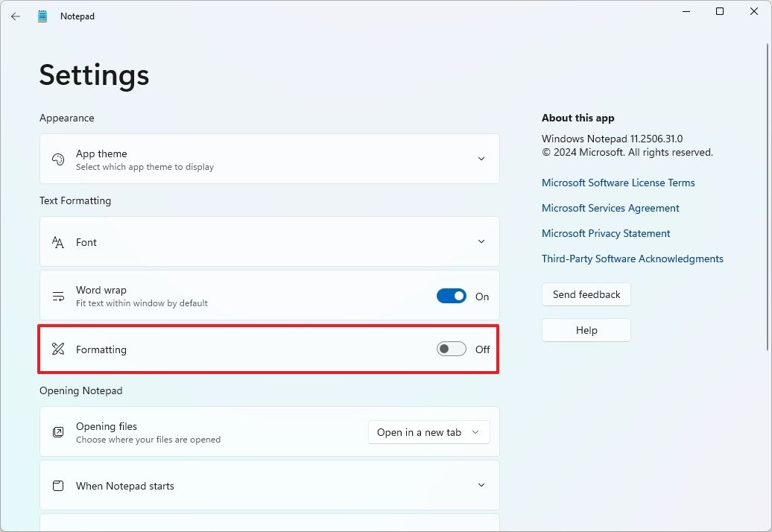Expand the Font section
This screenshot has height=532, width=772.
coord(481,241)
